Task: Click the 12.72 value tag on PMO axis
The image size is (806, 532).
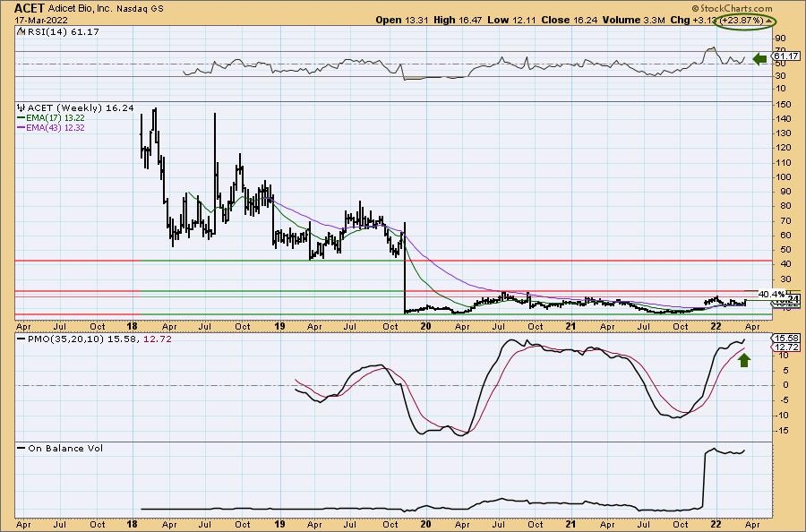Action: [x=786, y=348]
